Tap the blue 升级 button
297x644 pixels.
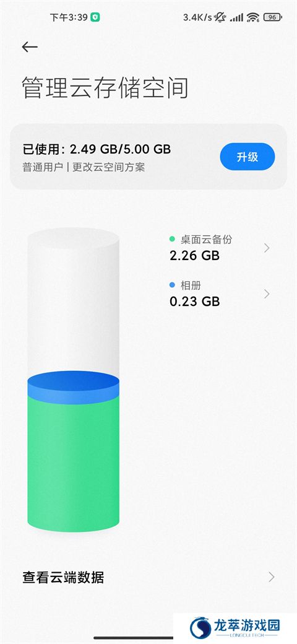pos(247,157)
